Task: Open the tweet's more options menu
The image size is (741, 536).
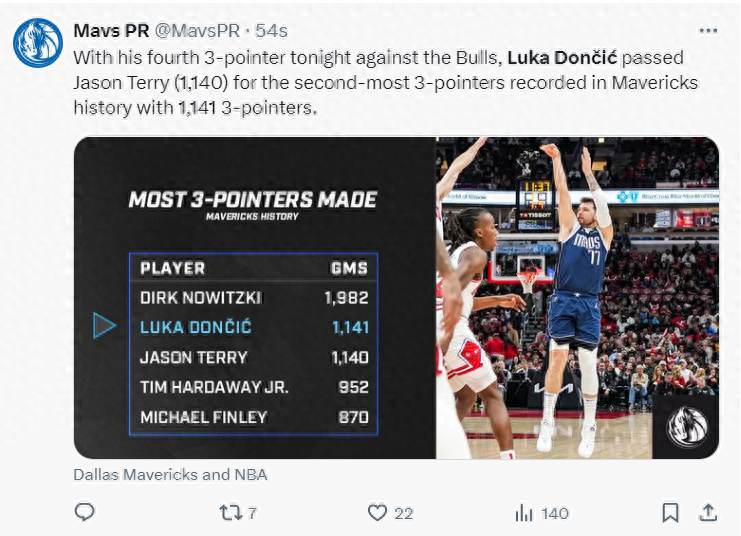Action: [x=708, y=31]
